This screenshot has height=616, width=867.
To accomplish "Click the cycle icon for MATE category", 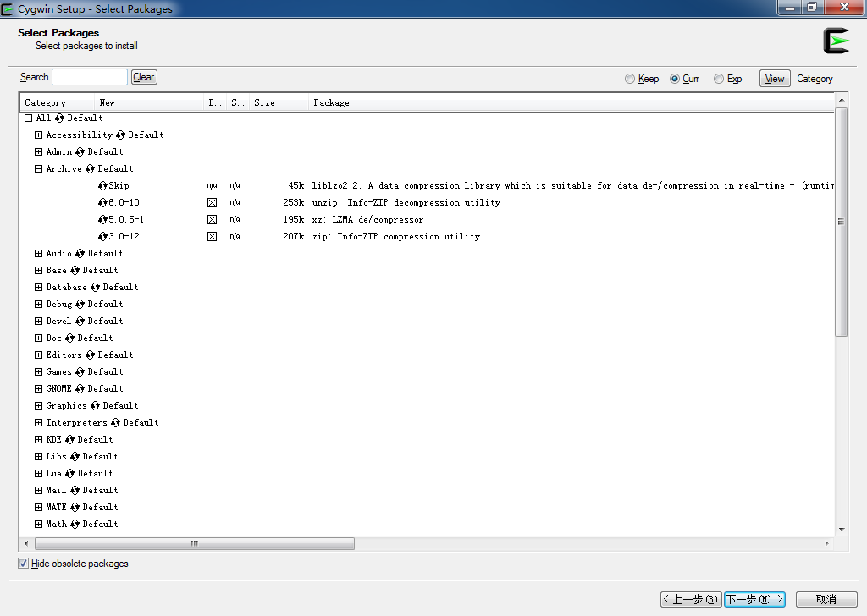I will pos(75,507).
